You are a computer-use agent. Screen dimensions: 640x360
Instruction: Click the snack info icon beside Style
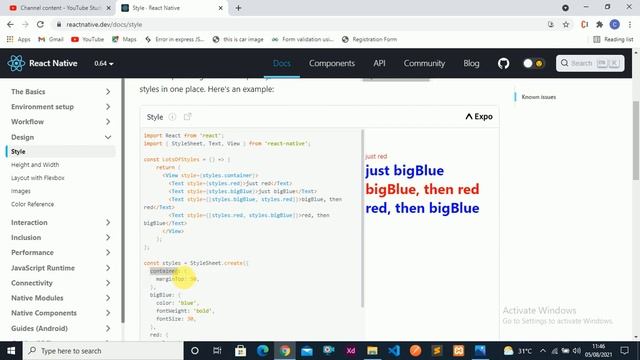point(172,117)
